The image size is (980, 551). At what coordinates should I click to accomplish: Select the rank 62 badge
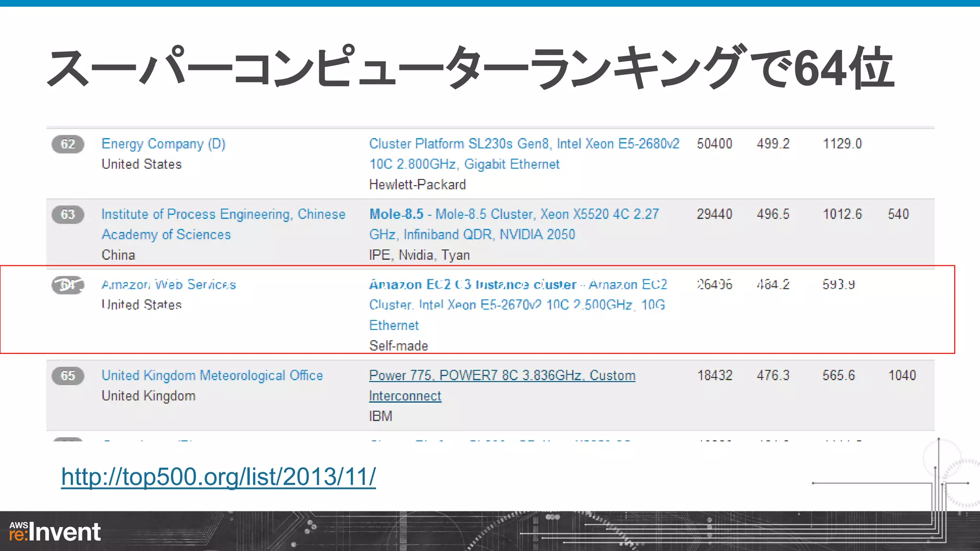(x=68, y=144)
